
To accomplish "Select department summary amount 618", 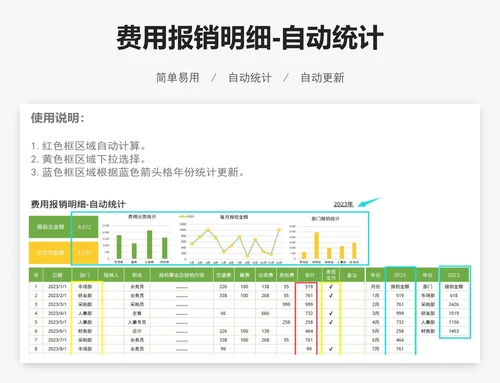I will click(x=454, y=295).
